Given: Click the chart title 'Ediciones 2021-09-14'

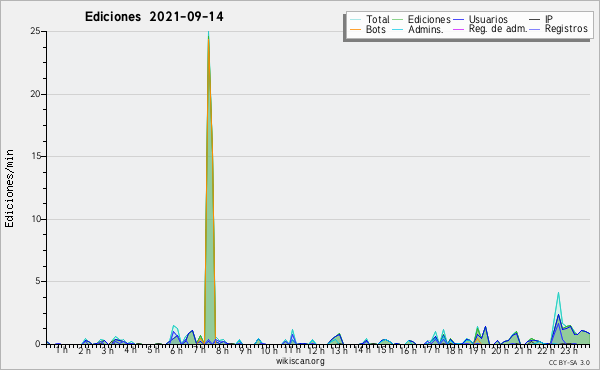Looking at the screenshot, I should 154,17.
